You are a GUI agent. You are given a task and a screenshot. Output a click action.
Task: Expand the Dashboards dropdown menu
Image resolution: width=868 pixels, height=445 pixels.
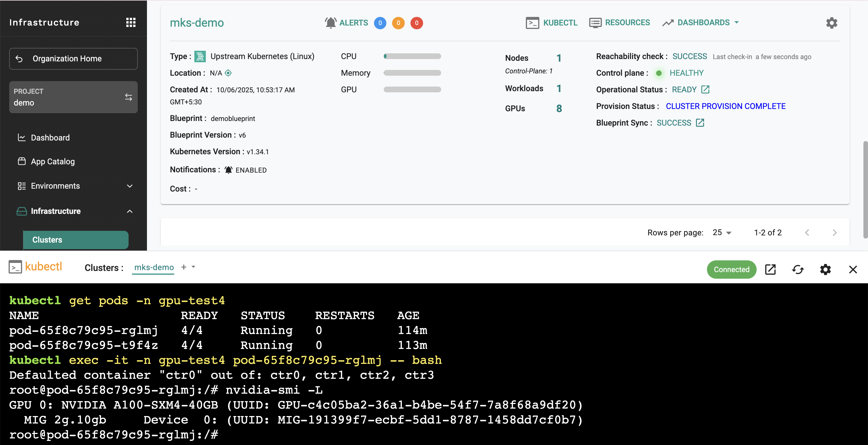(x=704, y=23)
